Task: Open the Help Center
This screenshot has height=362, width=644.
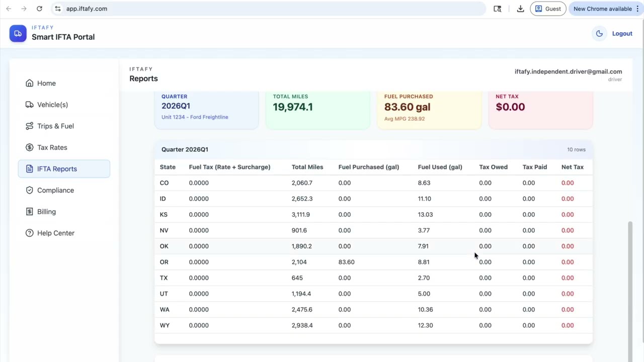Action: 64,233
